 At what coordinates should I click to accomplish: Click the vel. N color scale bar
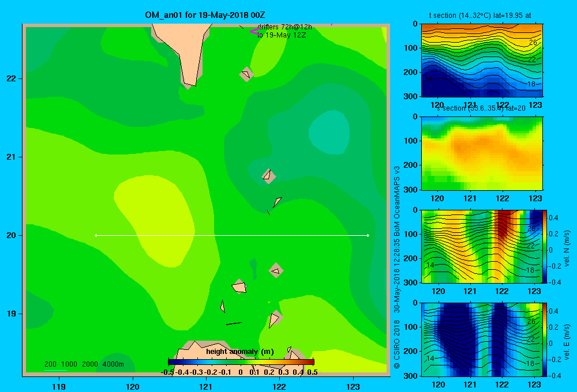click(x=545, y=246)
